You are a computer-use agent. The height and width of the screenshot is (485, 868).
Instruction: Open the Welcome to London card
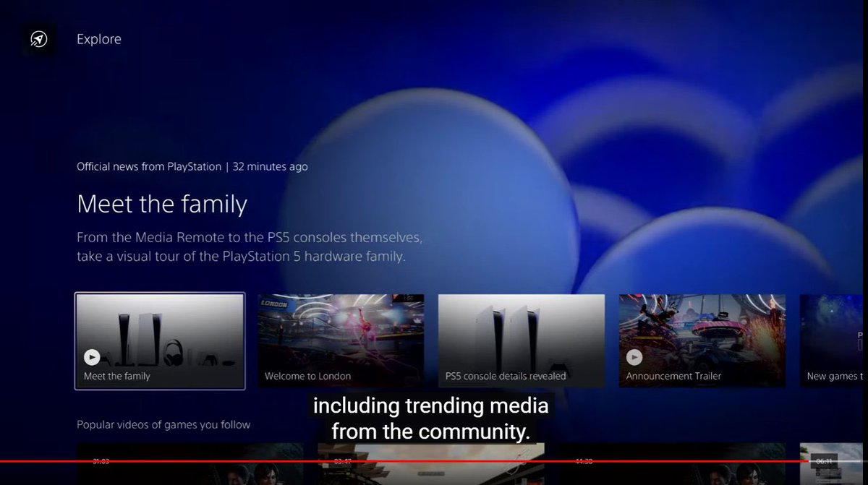coord(341,340)
